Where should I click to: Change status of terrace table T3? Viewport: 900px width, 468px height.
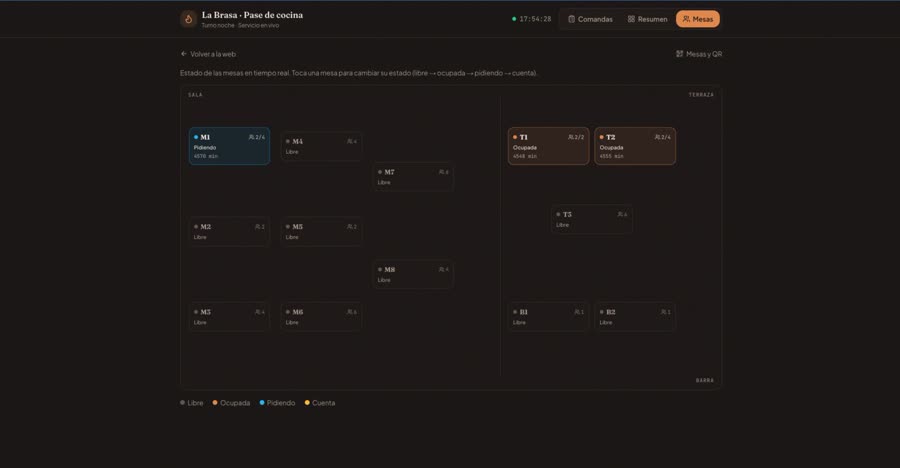click(x=592, y=219)
